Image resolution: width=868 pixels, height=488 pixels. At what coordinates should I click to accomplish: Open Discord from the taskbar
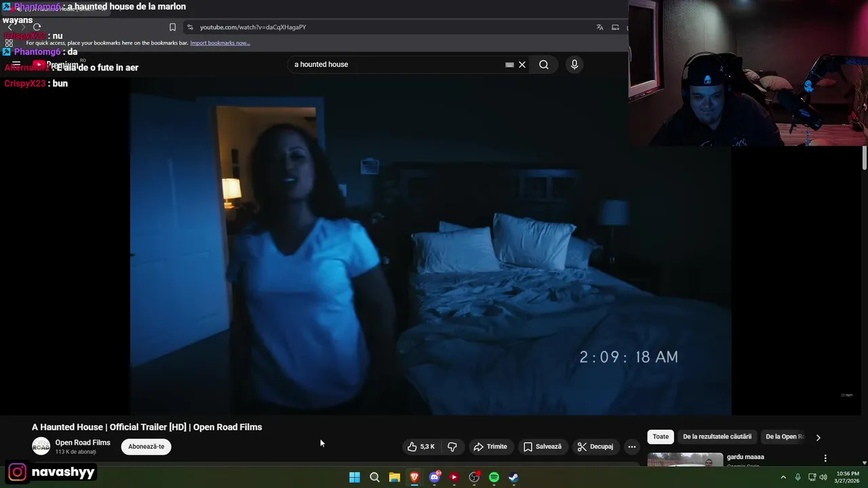point(435,477)
